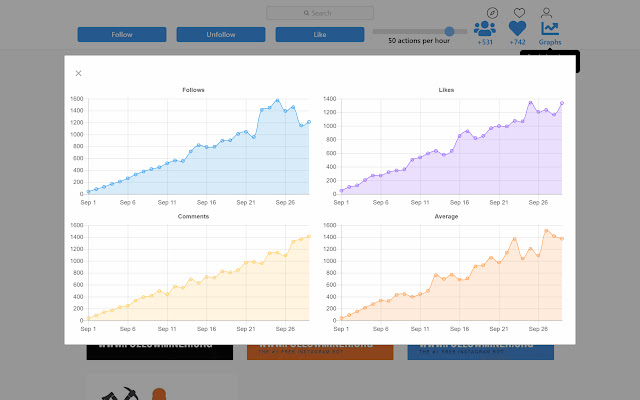Click the peak data point in Follows chart

(278, 100)
